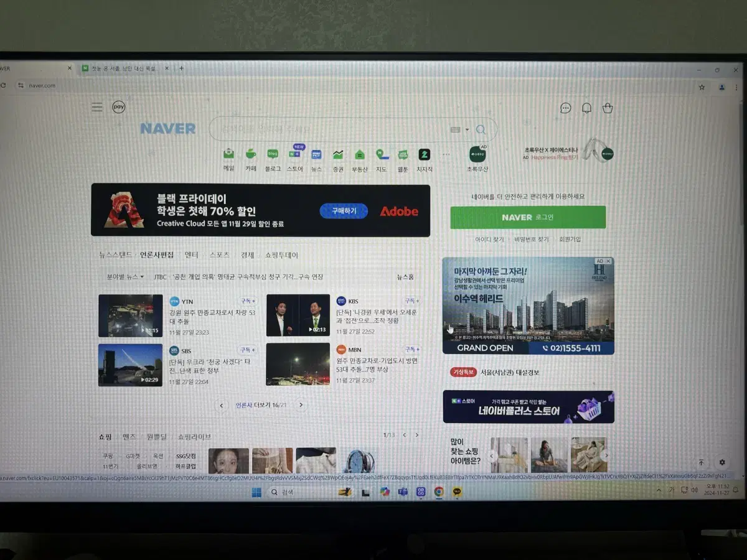747x560 pixels.
Task: Open Chrome from the taskbar
Action: point(439,492)
